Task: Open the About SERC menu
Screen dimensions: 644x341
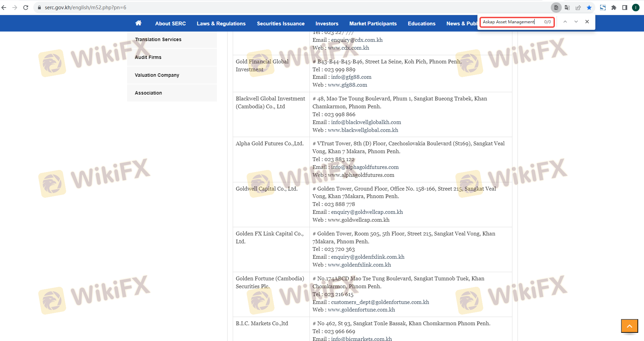Action: coord(170,24)
